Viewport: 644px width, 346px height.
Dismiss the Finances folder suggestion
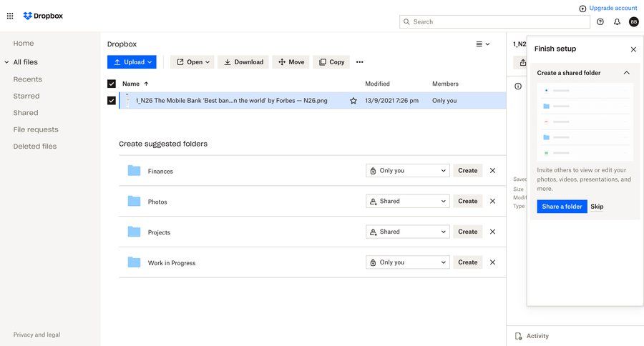[x=492, y=171]
